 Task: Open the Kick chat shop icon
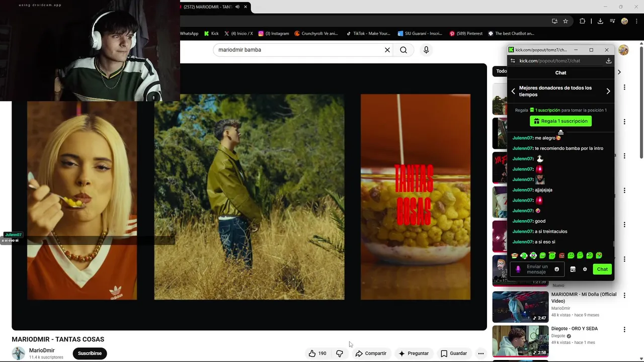(573, 269)
